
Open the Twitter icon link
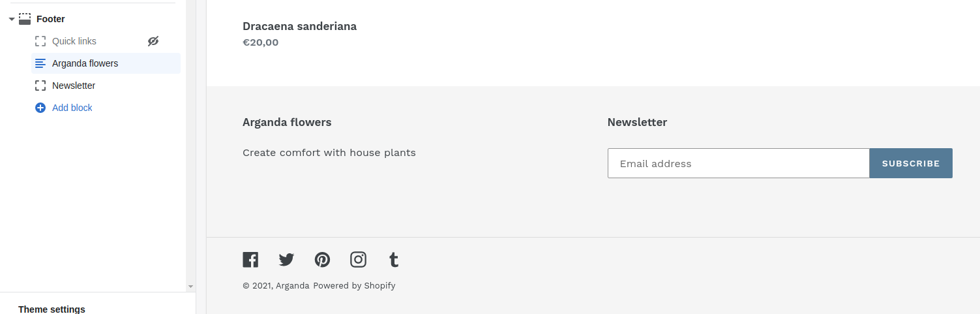pyautogui.click(x=286, y=260)
